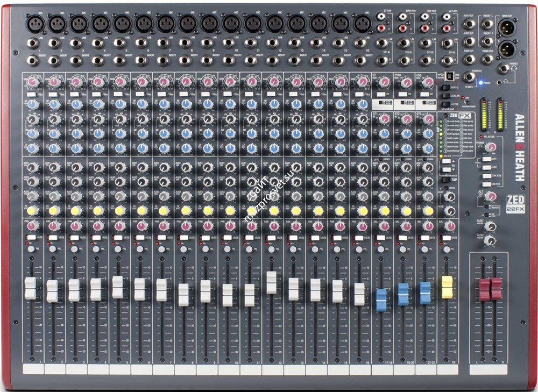Monitor AUX2 with the phones source button
The width and height of the screenshot is (538, 392).
[x=486, y=167]
